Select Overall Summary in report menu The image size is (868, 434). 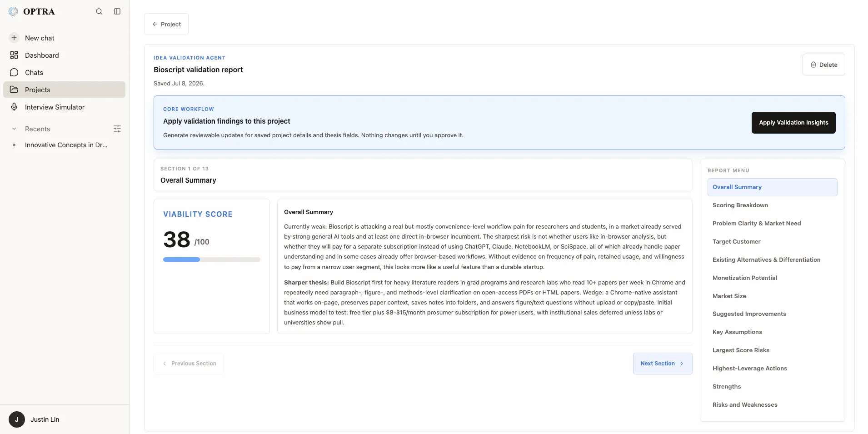(772, 187)
